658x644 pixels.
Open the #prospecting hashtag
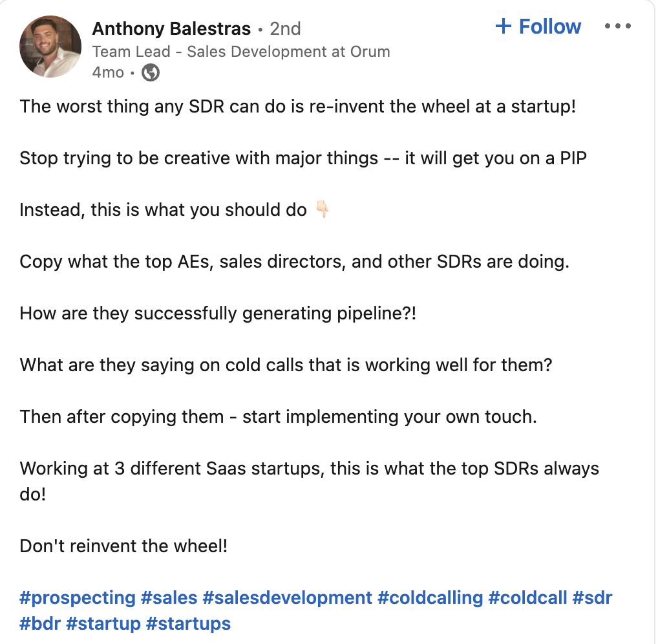pos(78,597)
